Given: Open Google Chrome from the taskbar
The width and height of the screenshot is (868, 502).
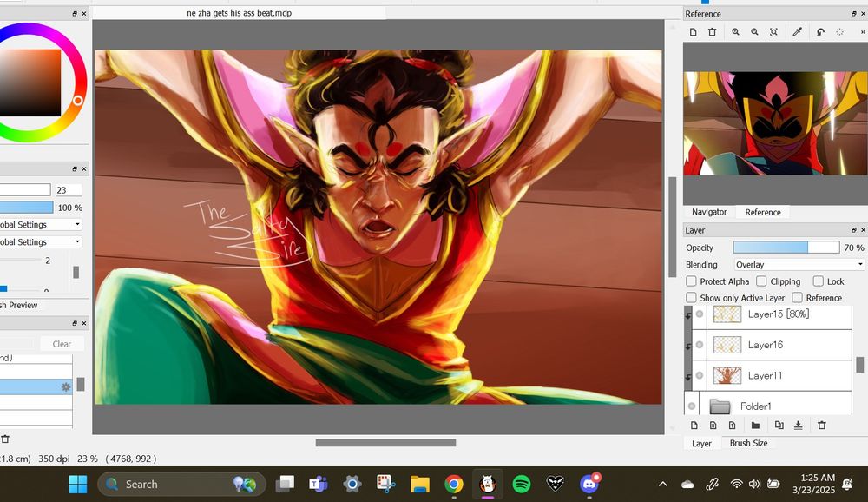Looking at the screenshot, I should pyautogui.click(x=453, y=485).
